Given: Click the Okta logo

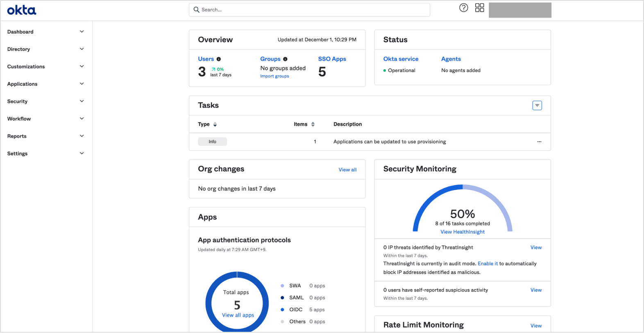Looking at the screenshot, I should [x=22, y=10].
